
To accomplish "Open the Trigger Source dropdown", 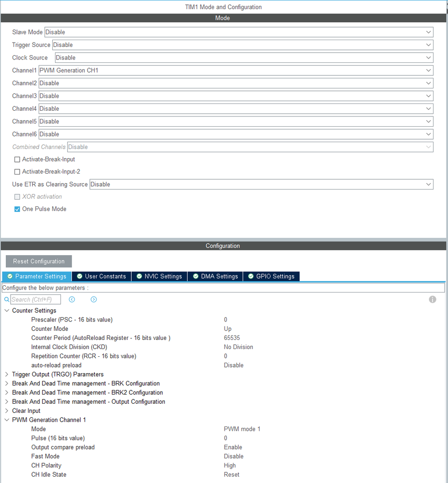I will tap(243, 45).
